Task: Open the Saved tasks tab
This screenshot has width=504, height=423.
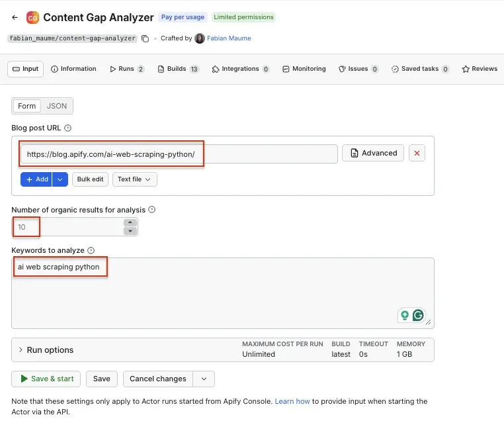Action: [x=420, y=69]
